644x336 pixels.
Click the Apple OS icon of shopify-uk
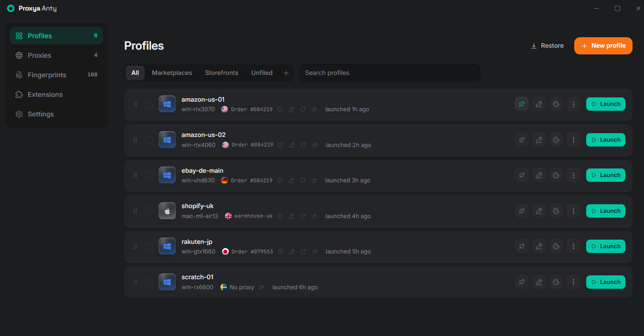(167, 211)
